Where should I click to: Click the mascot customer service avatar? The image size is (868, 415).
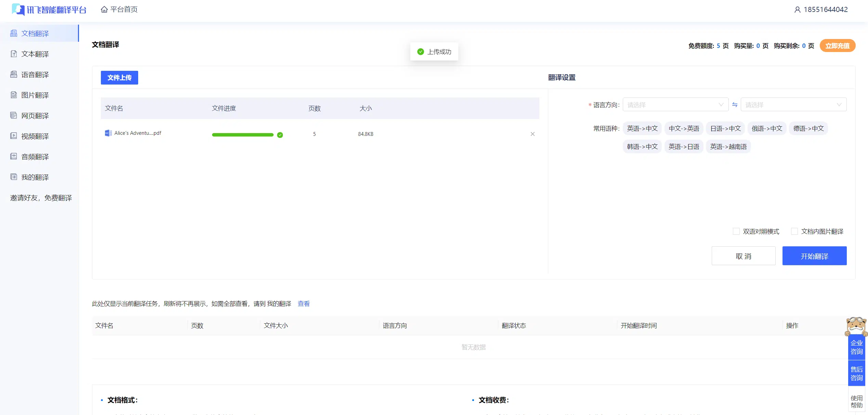pos(856,326)
